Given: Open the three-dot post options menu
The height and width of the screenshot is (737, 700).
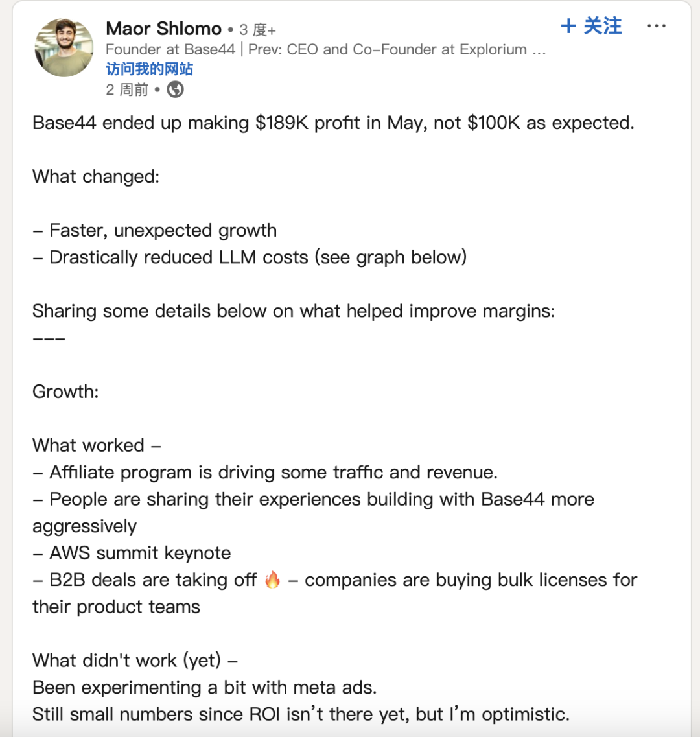Looking at the screenshot, I should point(657,26).
